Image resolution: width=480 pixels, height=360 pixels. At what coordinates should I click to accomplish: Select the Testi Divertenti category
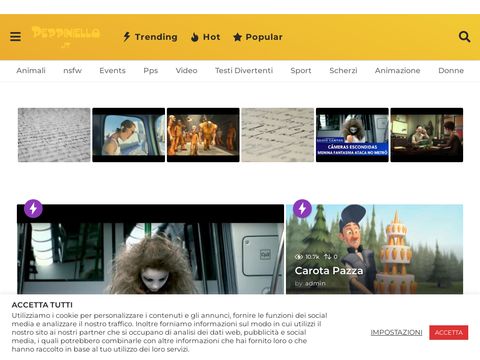point(244,70)
